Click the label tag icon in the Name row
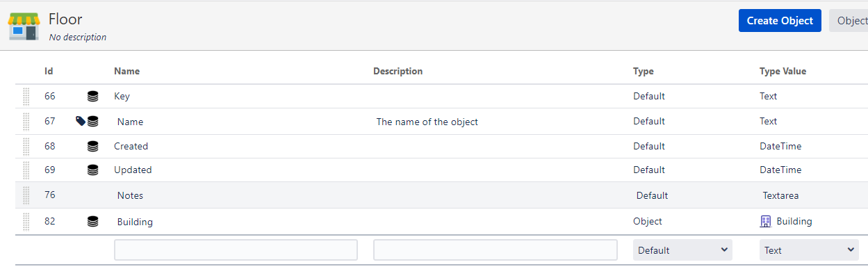Viewport: 868px width, 269px height. click(x=81, y=121)
